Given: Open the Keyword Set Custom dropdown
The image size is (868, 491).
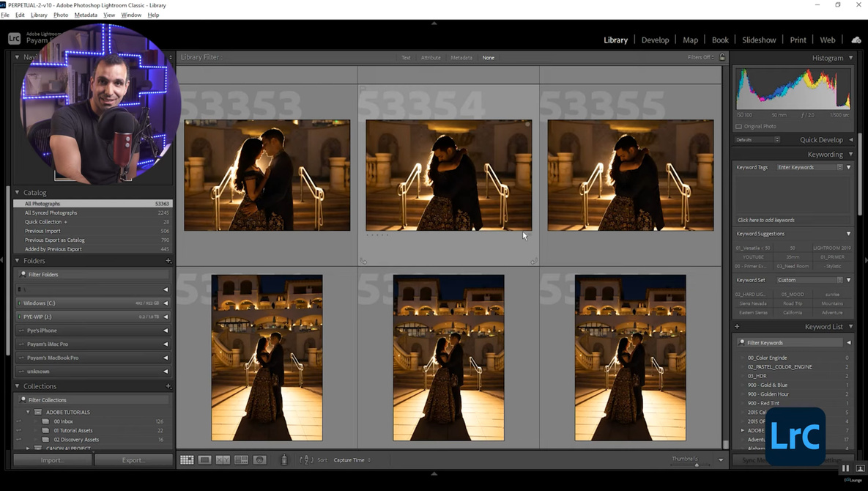Looking at the screenshot, I should click(x=809, y=280).
